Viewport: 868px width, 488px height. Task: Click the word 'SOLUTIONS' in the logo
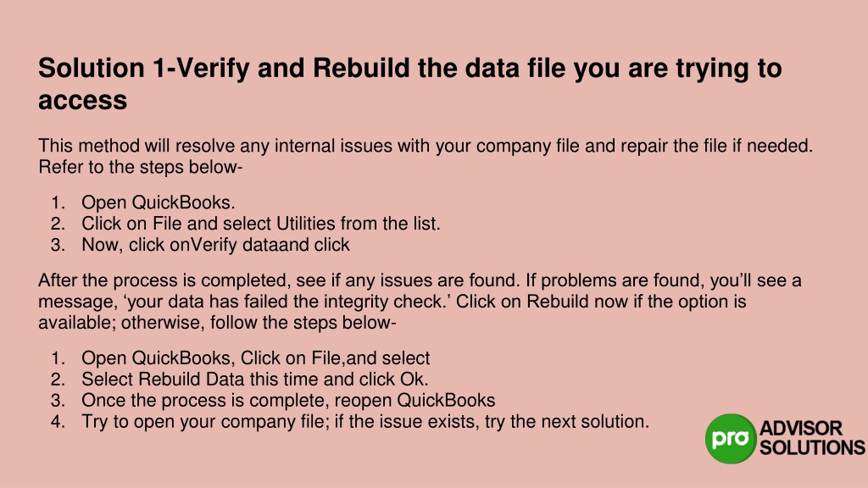pyautogui.click(x=811, y=447)
